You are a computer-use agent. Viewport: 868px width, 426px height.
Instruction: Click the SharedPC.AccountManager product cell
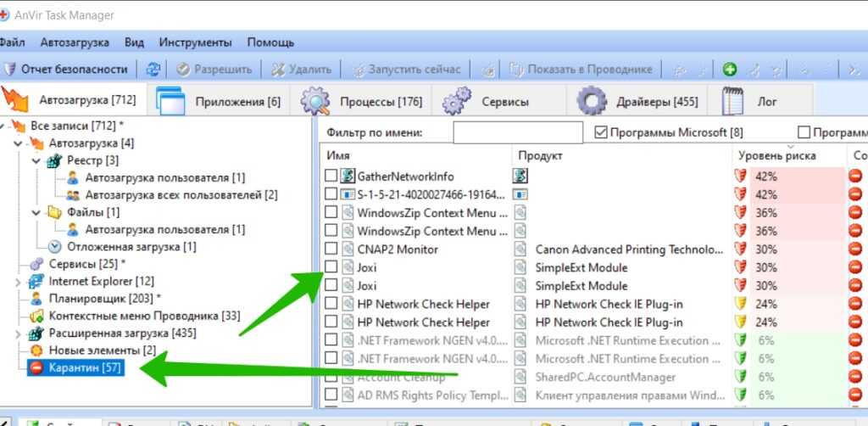[x=605, y=377]
